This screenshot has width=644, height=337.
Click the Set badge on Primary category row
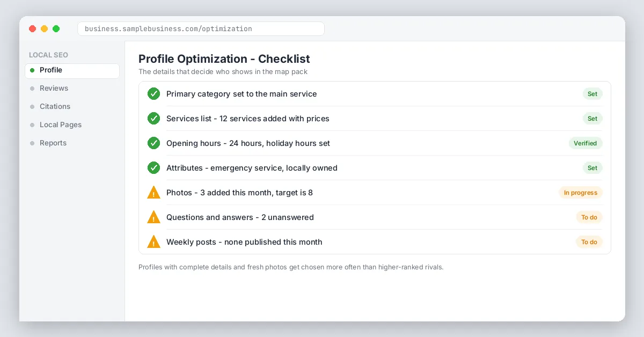point(592,94)
